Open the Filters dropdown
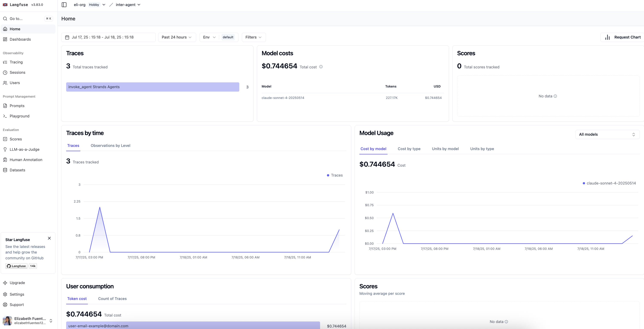The width and height of the screenshot is (644, 329). click(x=253, y=37)
